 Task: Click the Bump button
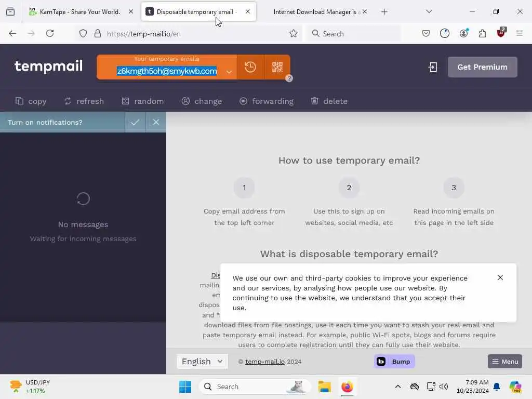click(394, 362)
